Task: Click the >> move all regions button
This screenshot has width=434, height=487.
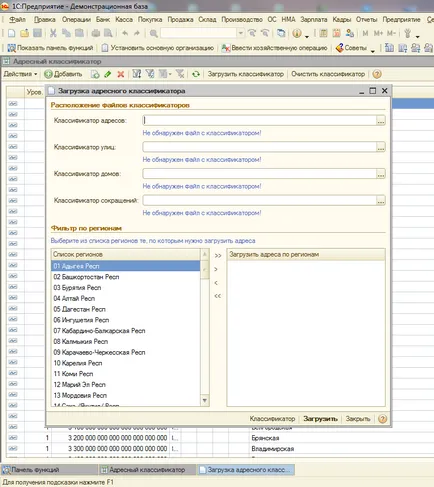Action: [218, 256]
